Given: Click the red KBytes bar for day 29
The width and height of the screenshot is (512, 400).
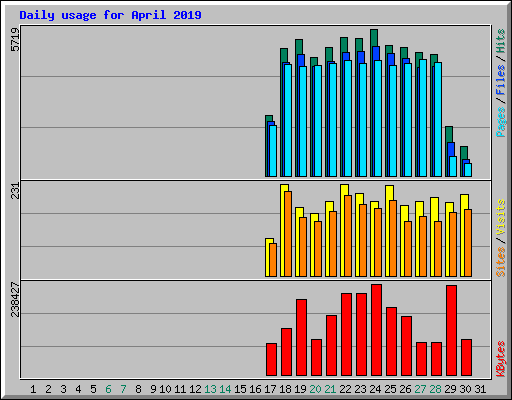Looking at the screenshot, I should coord(451,331).
